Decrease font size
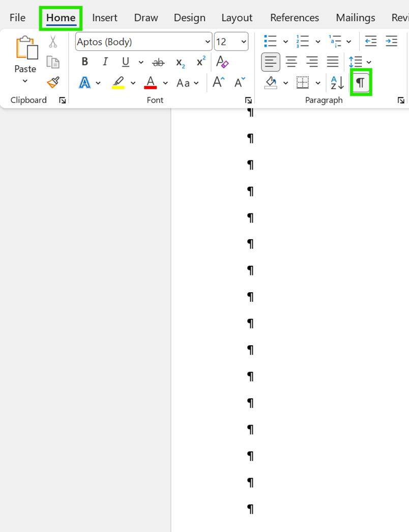The height and width of the screenshot is (532, 409). (x=240, y=82)
